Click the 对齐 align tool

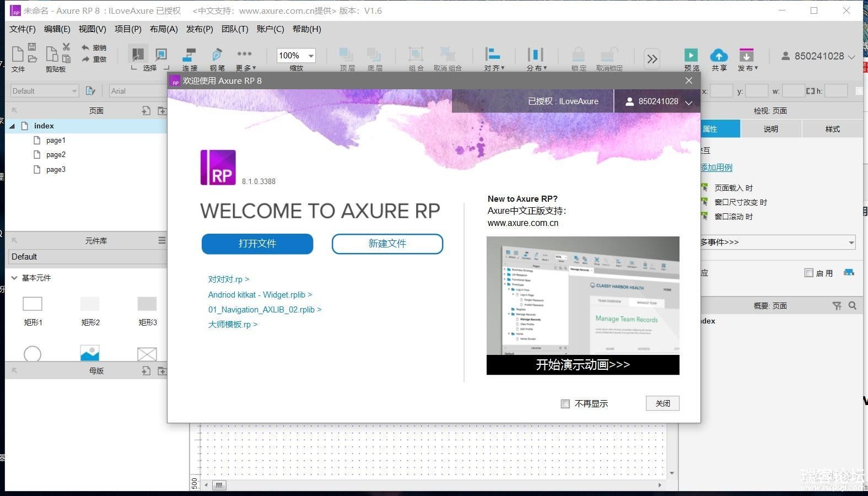(x=494, y=58)
